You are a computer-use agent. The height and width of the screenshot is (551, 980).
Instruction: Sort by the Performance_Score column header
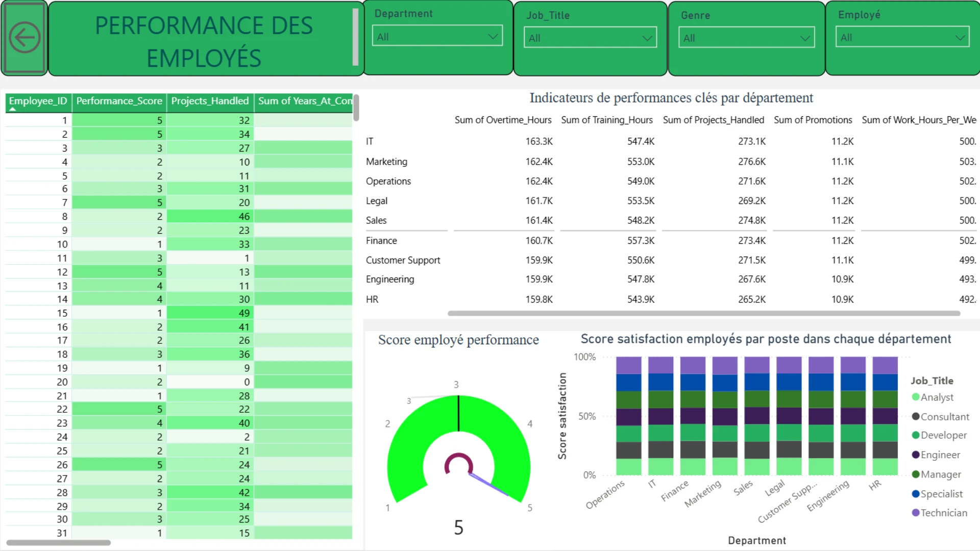(119, 101)
